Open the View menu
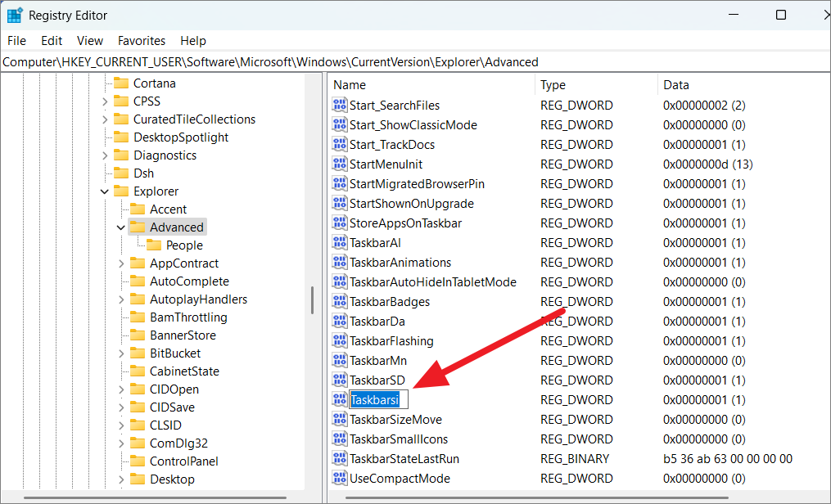Image resolution: width=831 pixels, height=504 pixels. pos(89,40)
